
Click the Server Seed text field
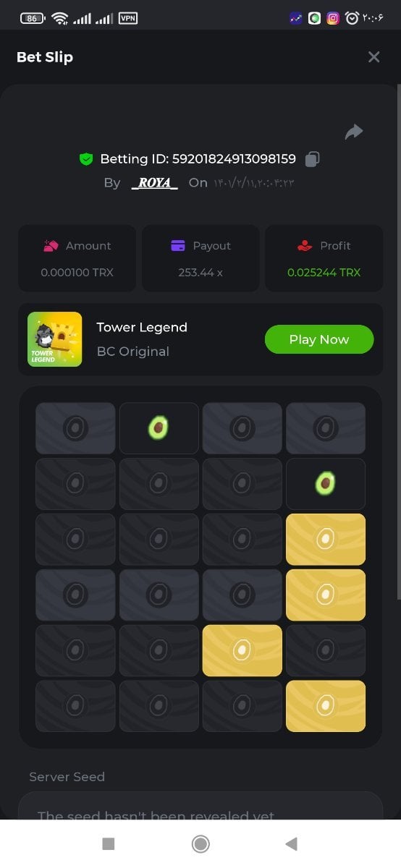pos(200,806)
